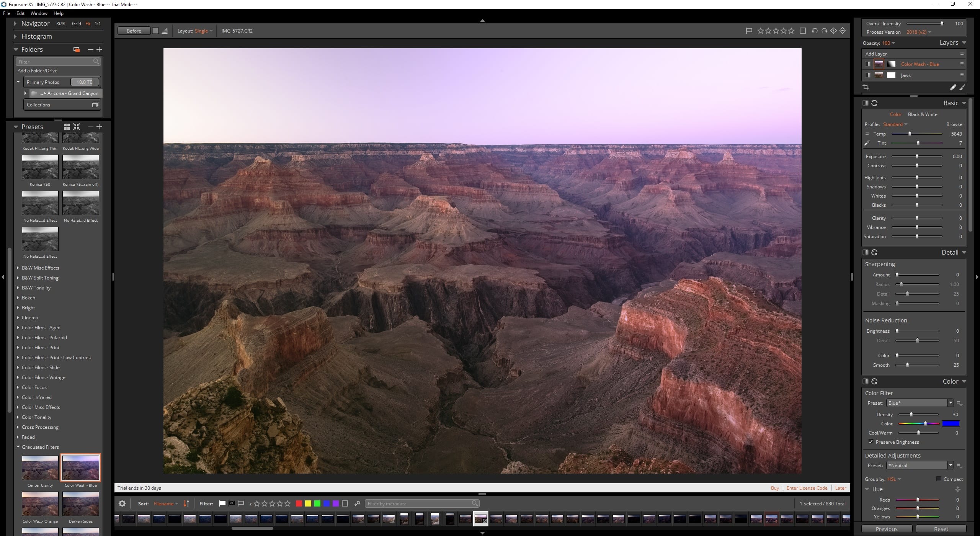Toggle Preserve Brightness checkbox
The width and height of the screenshot is (980, 536).
tap(871, 442)
